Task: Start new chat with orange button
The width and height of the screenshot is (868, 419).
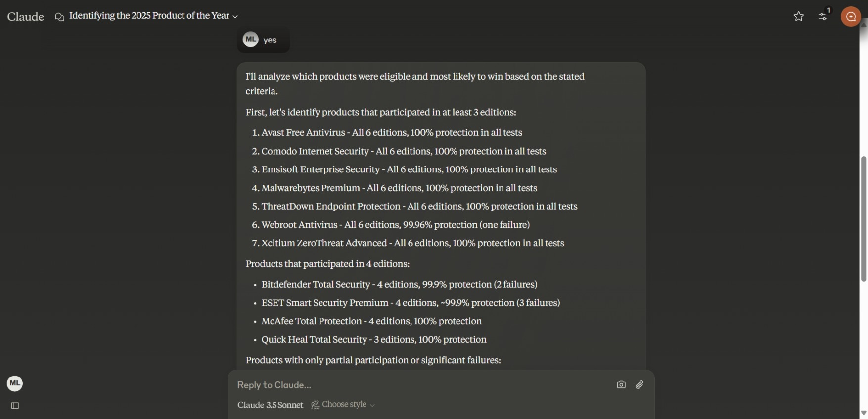Action: click(851, 17)
